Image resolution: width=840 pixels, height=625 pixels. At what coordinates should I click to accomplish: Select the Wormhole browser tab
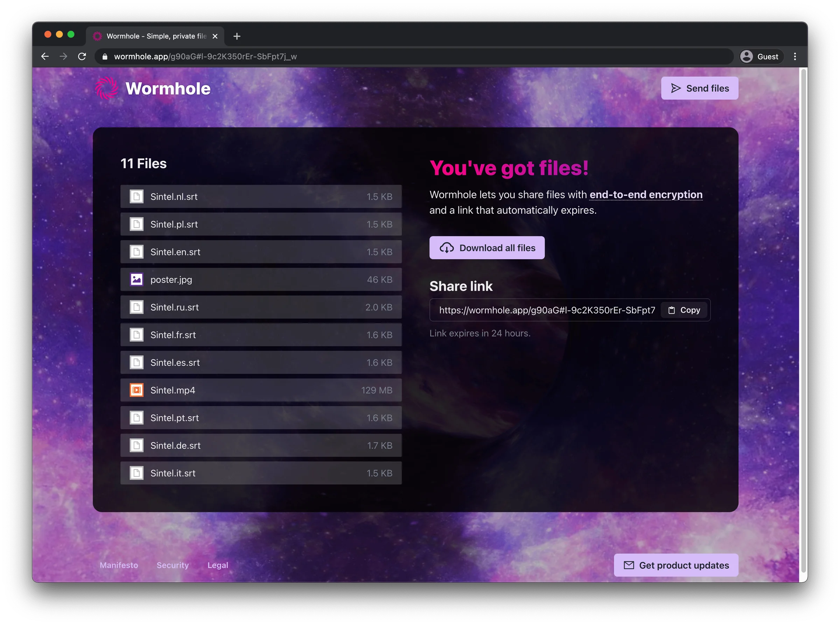click(x=155, y=36)
